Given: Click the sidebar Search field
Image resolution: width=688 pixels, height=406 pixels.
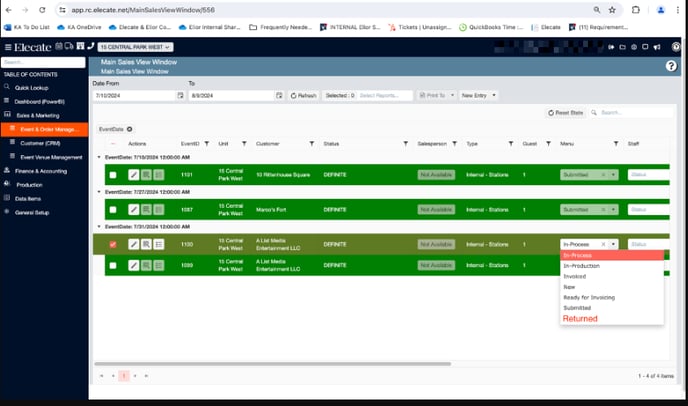Looking at the screenshot, I should click(x=43, y=62).
